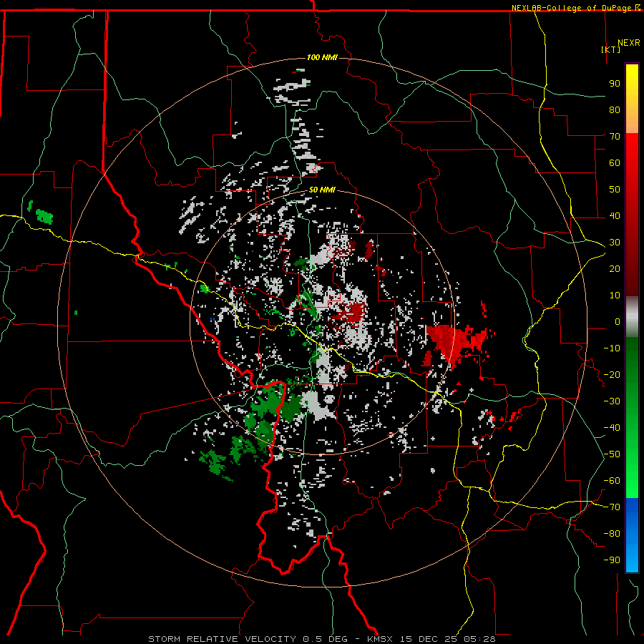Click the -50 value on the velocity scale
644x644 pixels.
(x=612, y=454)
